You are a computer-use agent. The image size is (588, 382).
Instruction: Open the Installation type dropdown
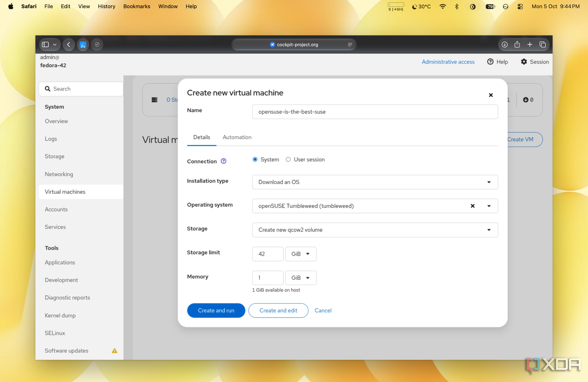point(375,182)
